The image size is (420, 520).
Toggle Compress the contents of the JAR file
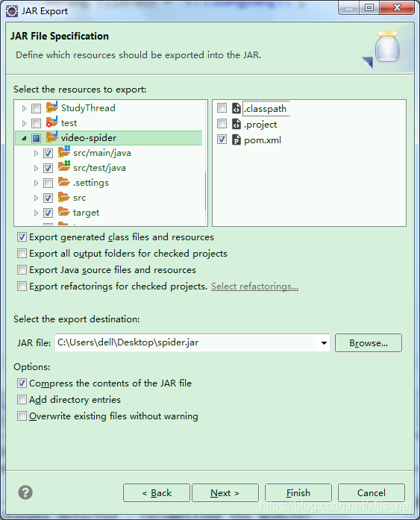(22, 383)
